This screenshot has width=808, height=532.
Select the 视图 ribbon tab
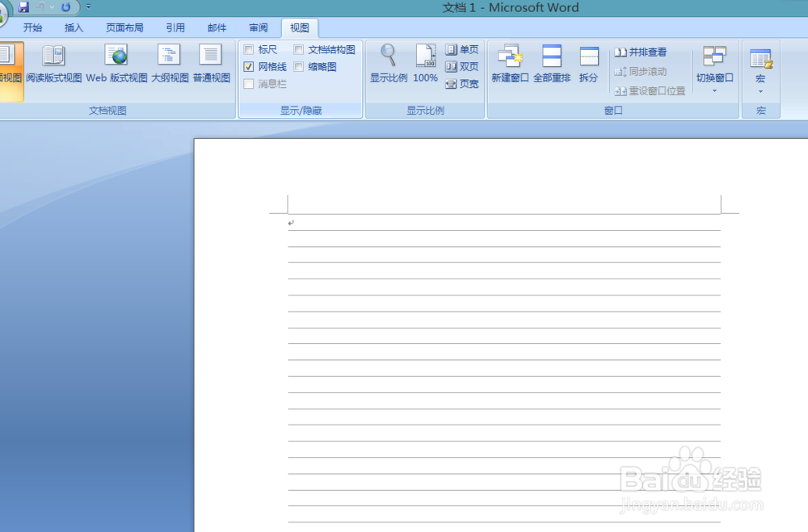point(300,27)
